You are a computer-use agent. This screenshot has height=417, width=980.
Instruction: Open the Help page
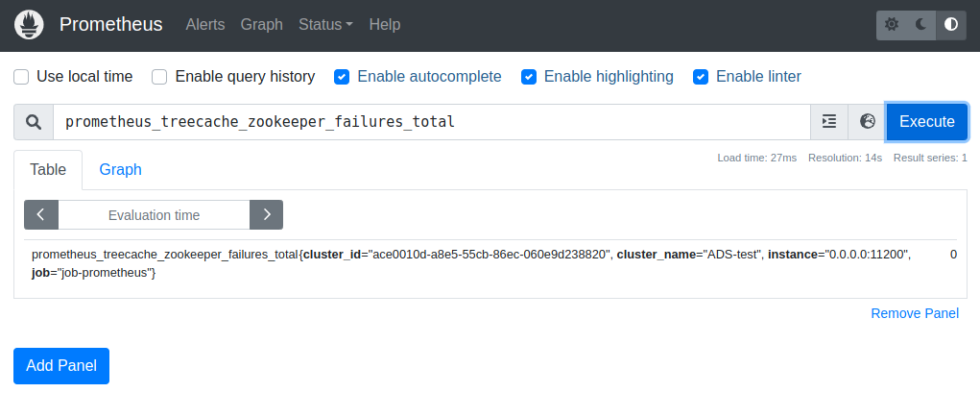point(385,25)
